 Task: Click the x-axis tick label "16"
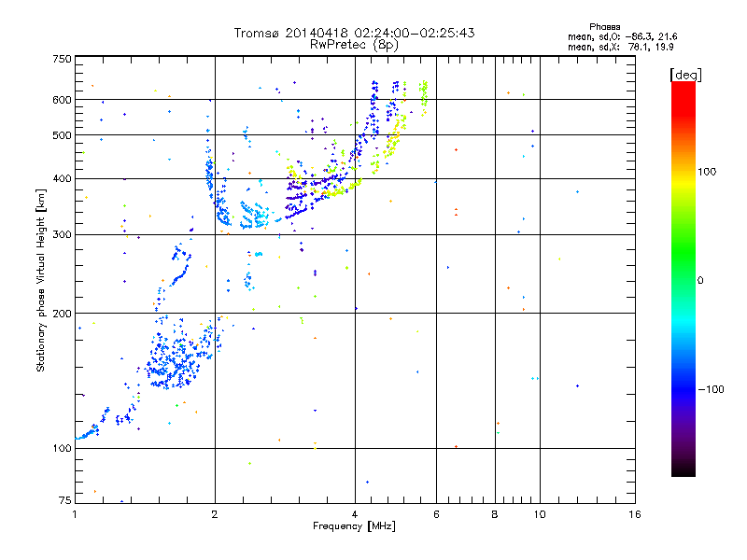point(635,514)
